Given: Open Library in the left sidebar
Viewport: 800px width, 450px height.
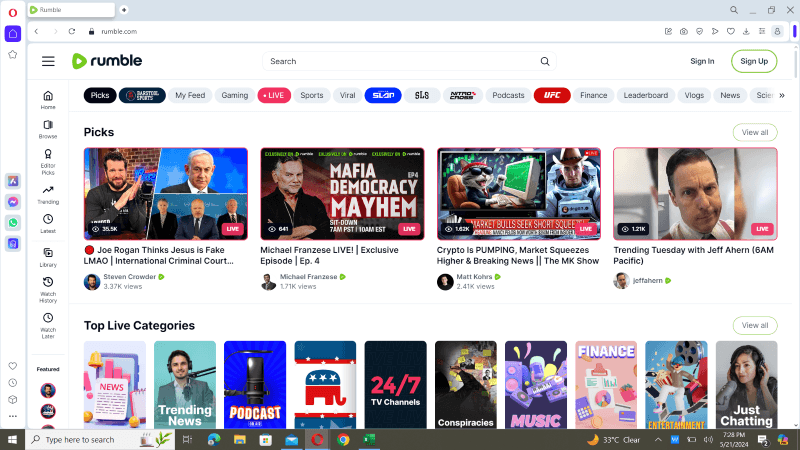Looking at the screenshot, I should click(48, 258).
